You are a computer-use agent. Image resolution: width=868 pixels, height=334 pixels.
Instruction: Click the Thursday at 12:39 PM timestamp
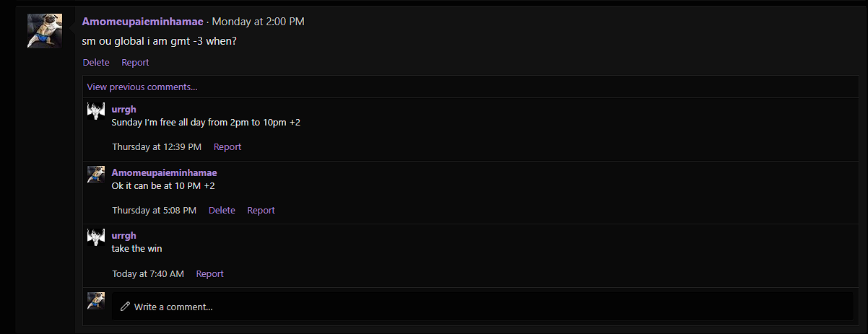157,147
